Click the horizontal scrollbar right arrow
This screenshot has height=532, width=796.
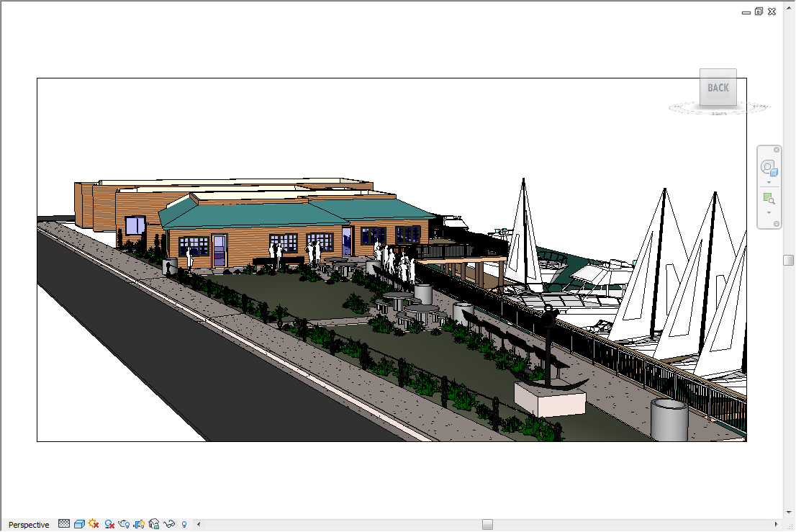point(776,524)
